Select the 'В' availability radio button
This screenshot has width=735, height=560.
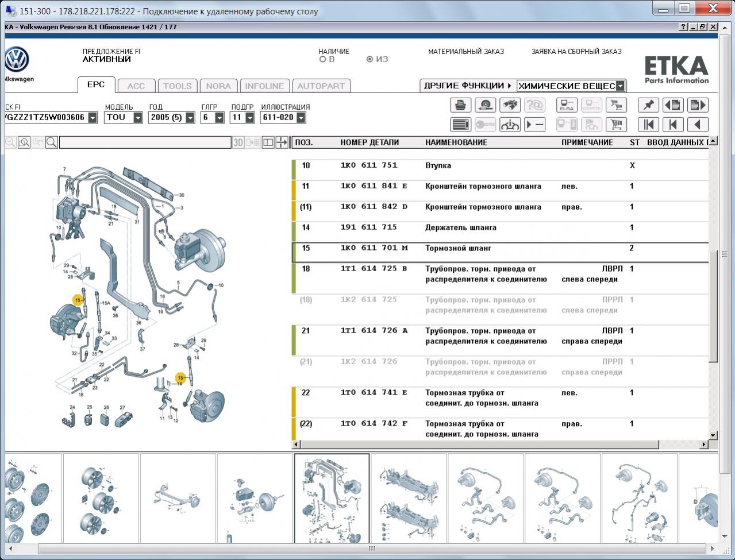(322, 59)
